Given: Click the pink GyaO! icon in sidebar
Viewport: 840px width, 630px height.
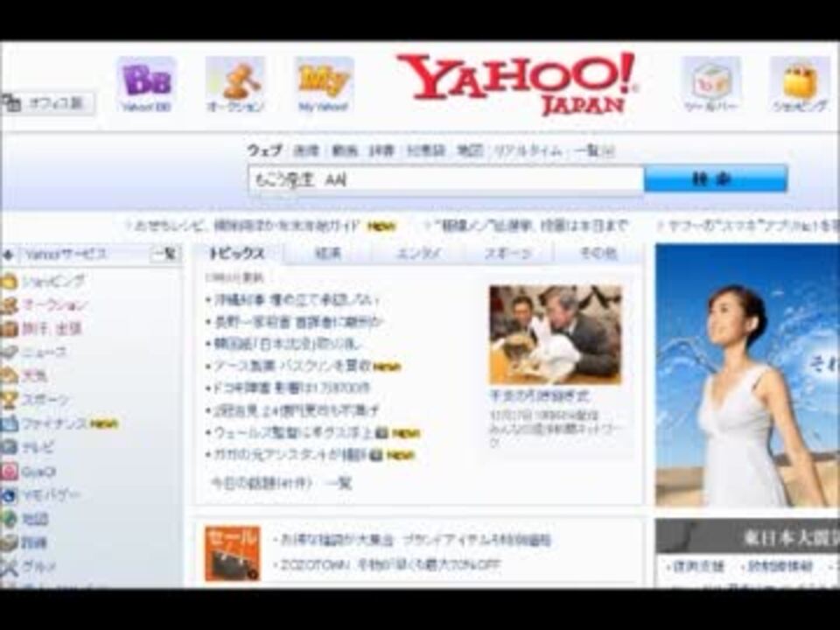Looking at the screenshot, I should [x=9, y=472].
